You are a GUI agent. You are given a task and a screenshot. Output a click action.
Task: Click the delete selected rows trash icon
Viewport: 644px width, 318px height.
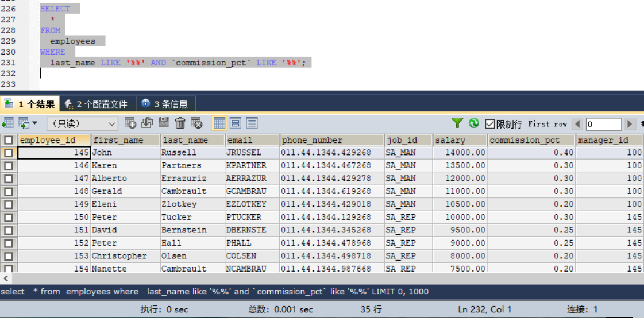(180, 123)
